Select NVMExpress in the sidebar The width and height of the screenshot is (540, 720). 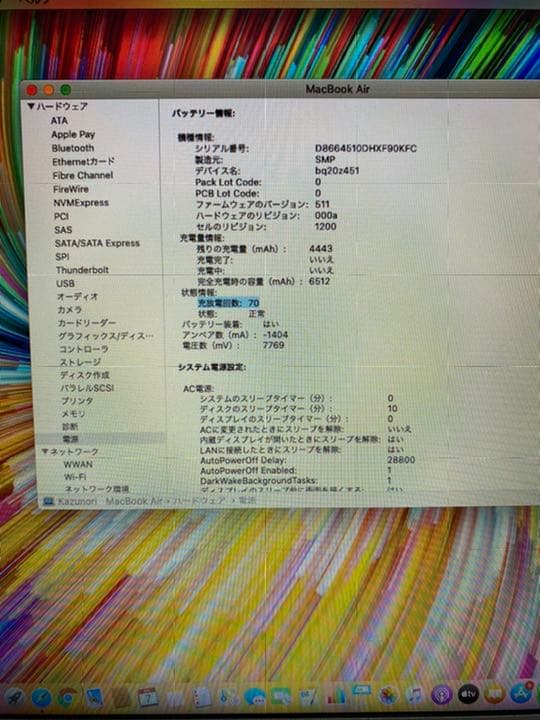point(81,203)
